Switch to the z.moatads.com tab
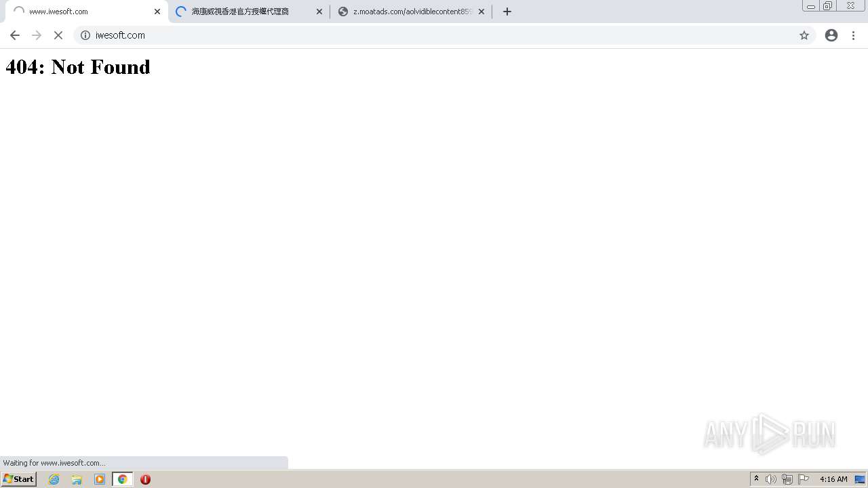This screenshot has width=868, height=488. [x=411, y=12]
